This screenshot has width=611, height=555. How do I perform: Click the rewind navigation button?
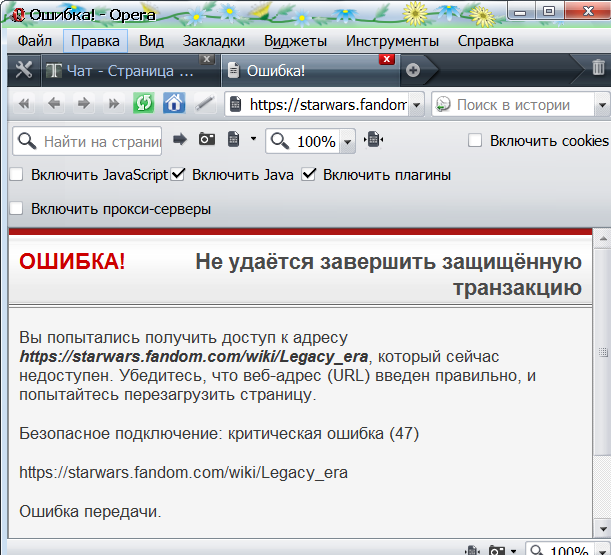click(x=24, y=104)
